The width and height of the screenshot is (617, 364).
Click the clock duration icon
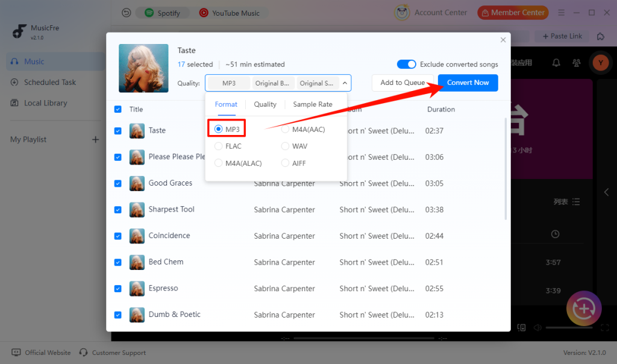click(x=555, y=234)
